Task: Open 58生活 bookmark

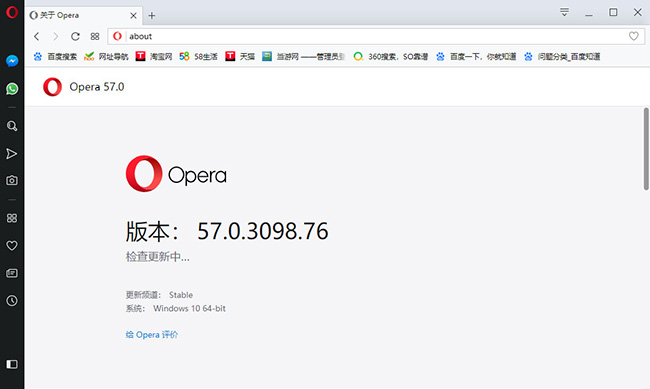Action: [x=199, y=56]
